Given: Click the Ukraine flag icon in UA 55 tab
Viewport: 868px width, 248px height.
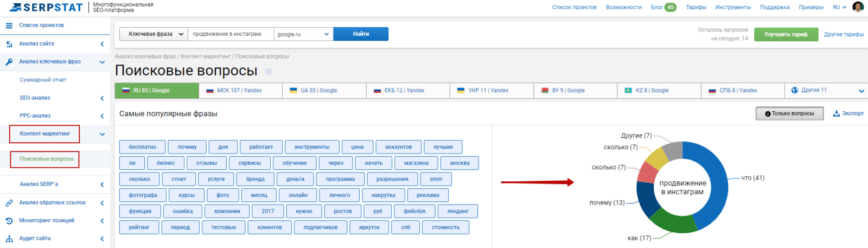Looking at the screenshot, I should click(293, 91).
